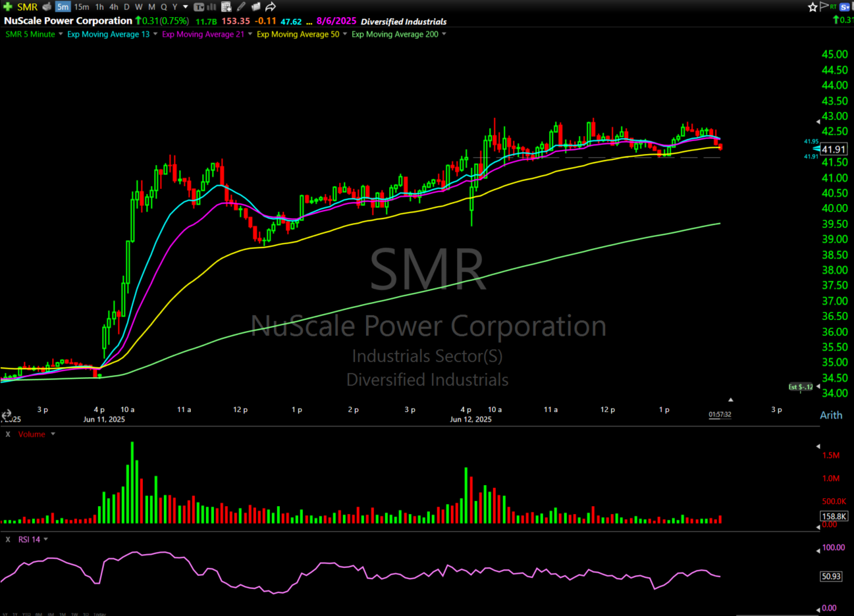Click the Est $-.12 earnings tag

(x=801, y=387)
